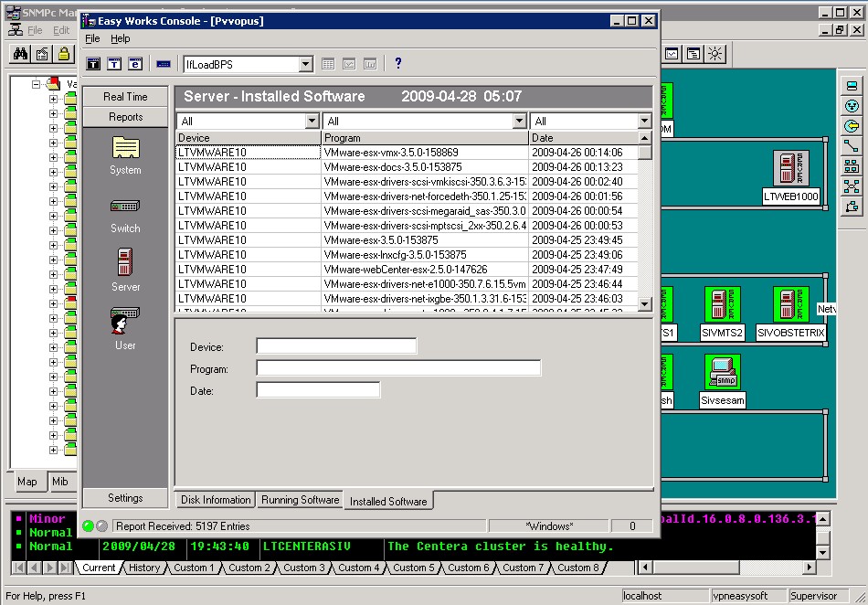This screenshot has width=868, height=605.
Task: Click the globe icon in right SNMPc toolbar
Action: (852, 106)
